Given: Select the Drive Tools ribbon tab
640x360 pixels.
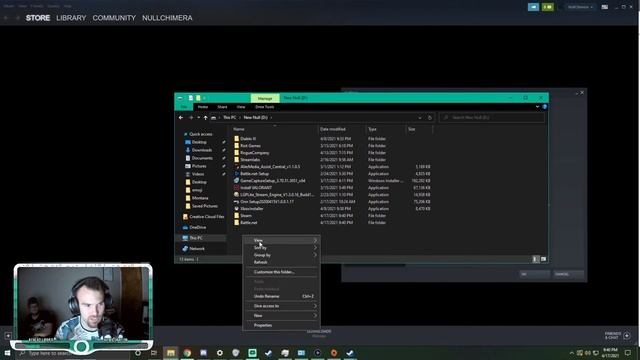Looking at the screenshot, I should tap(264, 107).
